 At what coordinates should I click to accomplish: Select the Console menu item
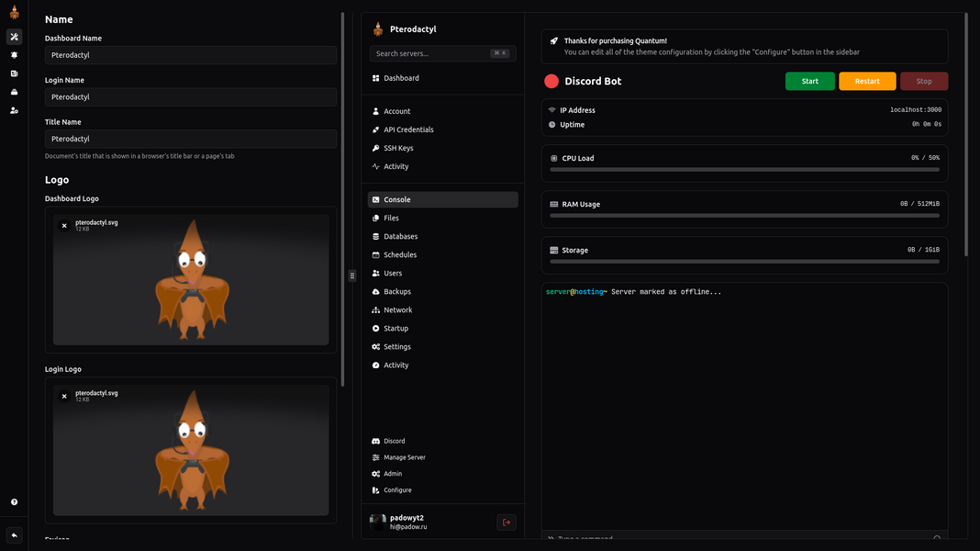tap(442, 199)
